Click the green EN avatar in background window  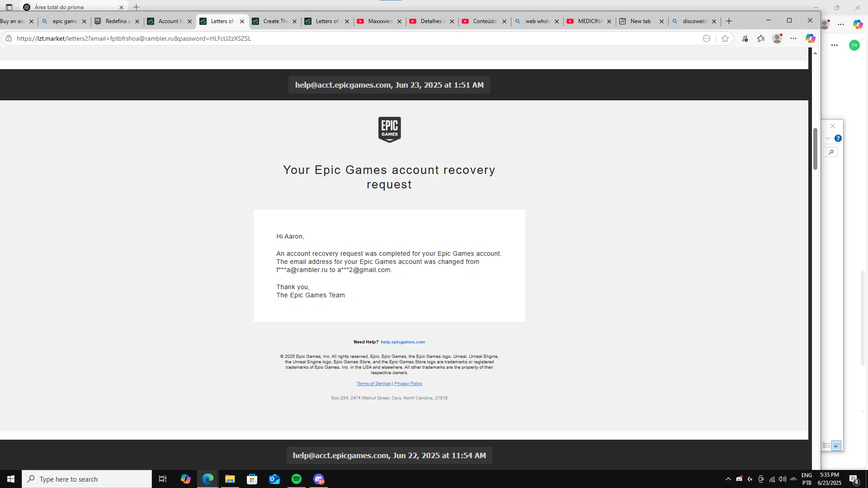coord(854,45)
